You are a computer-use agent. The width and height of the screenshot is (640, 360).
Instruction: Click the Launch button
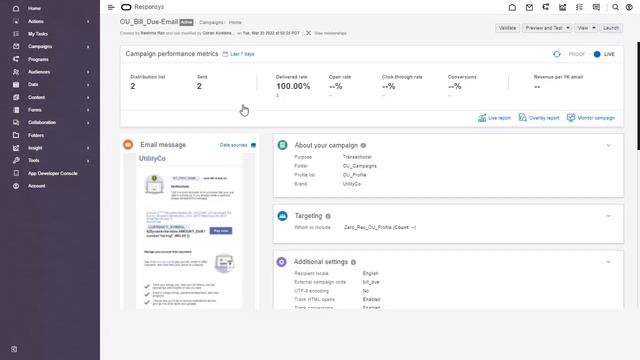pyautogui.click(x=611, y=28)
